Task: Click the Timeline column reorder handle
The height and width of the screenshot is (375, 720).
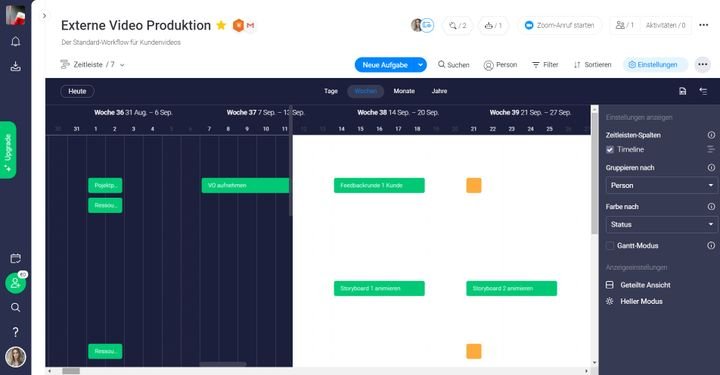Action: (x=711, y=150)
